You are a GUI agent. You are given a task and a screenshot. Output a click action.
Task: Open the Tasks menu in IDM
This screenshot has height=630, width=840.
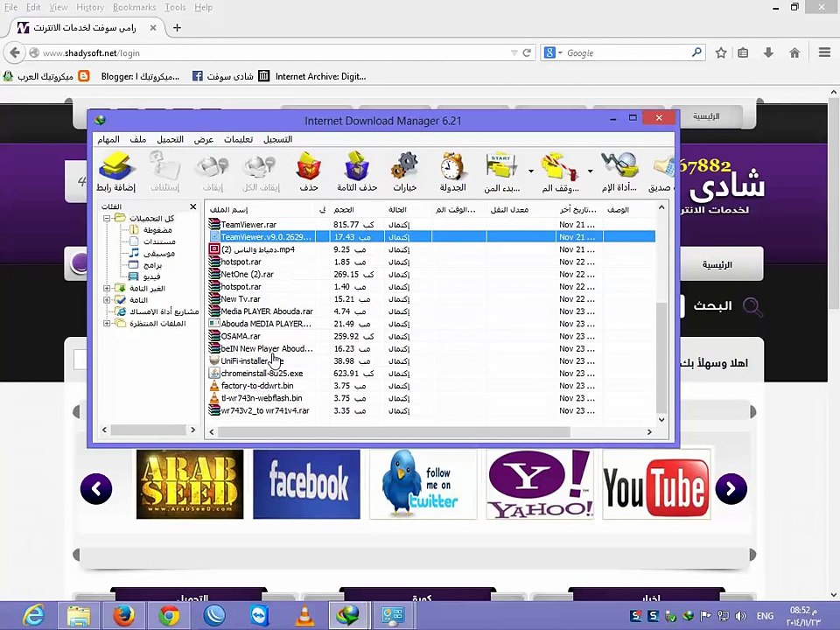108,139
